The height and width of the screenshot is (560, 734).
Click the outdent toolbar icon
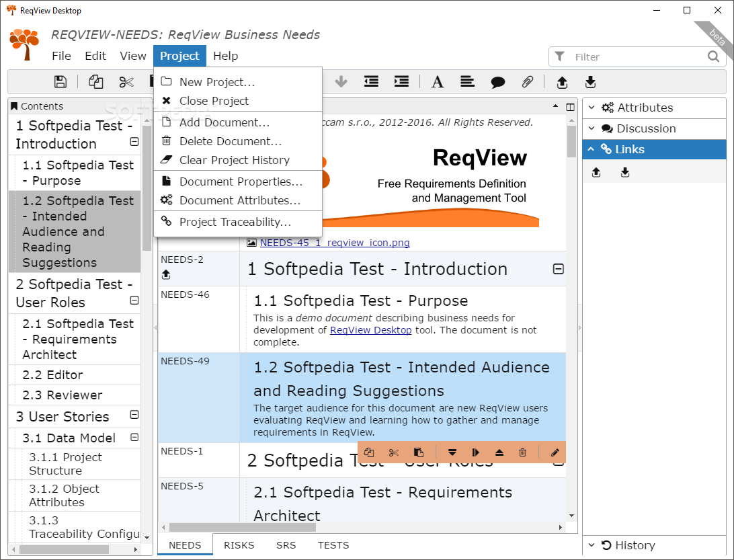[x=371, y=82]
